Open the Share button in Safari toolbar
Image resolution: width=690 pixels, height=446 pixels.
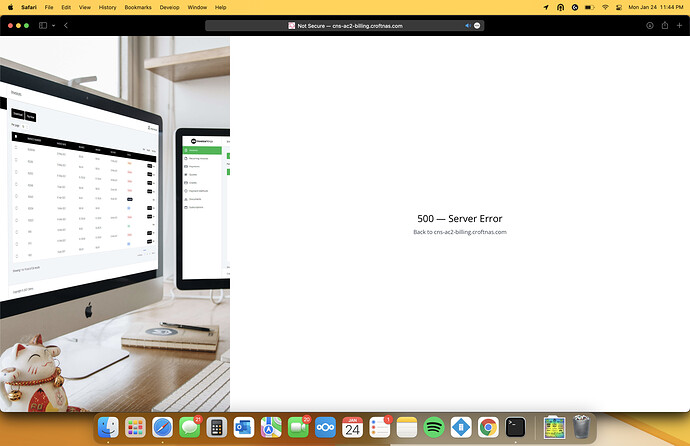pos(665,25)
